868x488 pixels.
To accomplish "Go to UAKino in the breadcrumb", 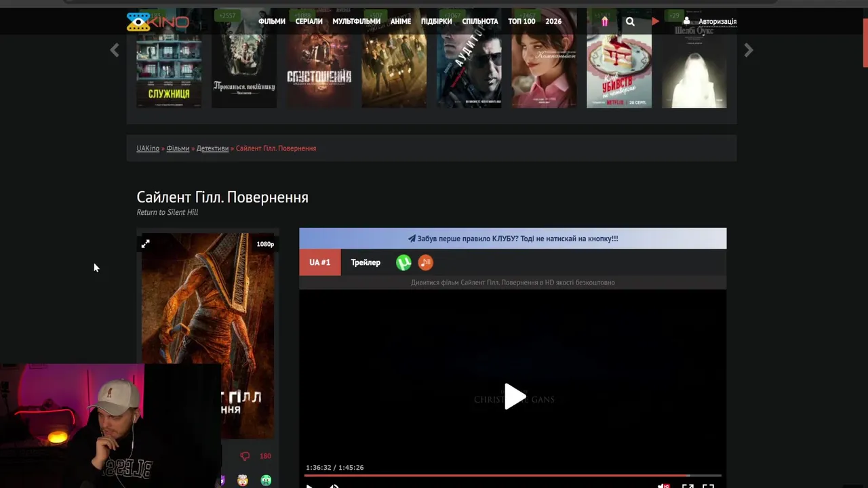I will click(x=148, y=148).
